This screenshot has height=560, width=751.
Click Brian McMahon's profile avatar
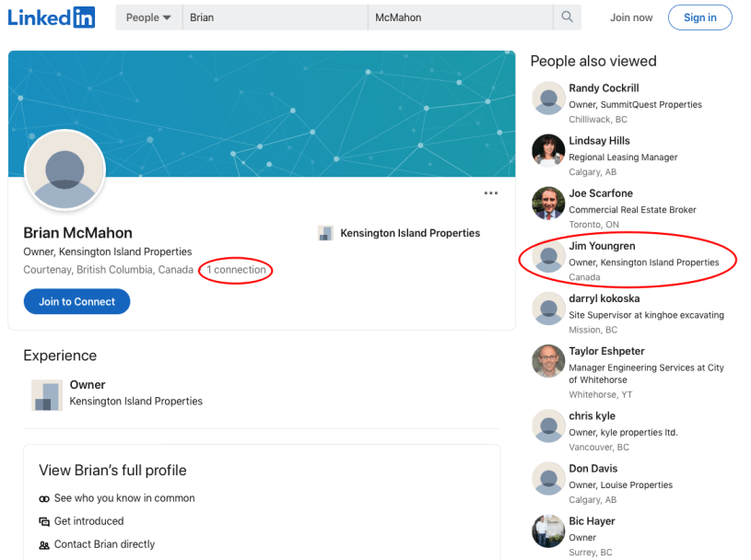(65, 169)
